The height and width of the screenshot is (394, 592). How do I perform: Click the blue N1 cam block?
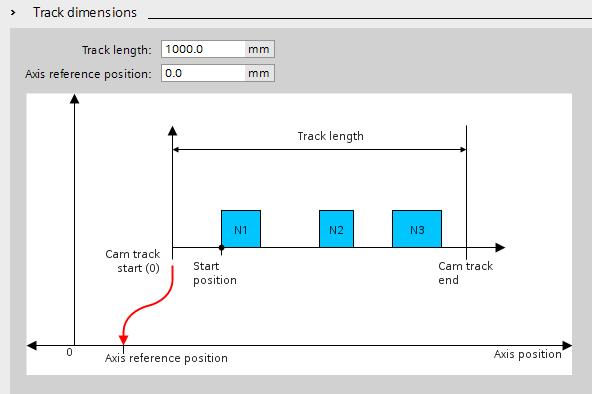[241, 229]
